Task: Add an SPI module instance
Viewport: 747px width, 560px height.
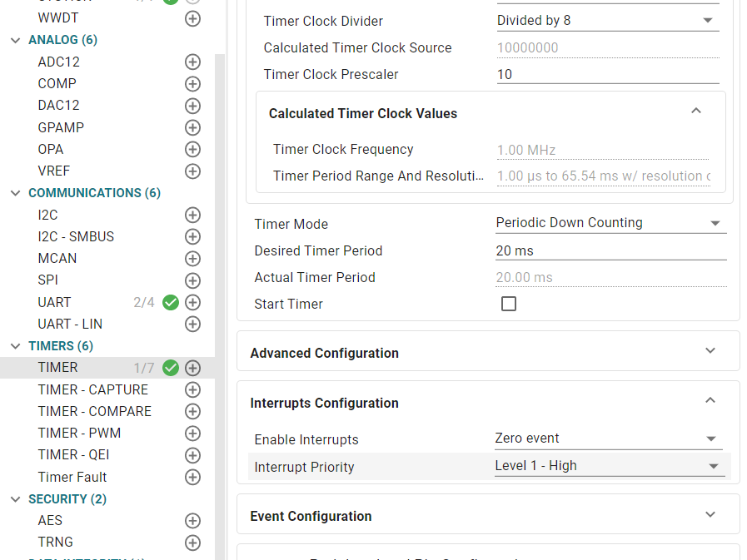Action: [x=192, y=280]
